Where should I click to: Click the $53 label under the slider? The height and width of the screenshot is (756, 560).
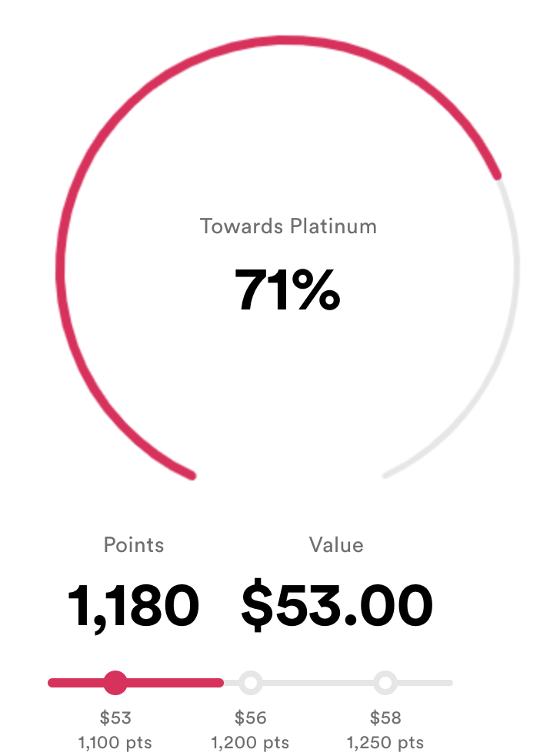pos(115,718)
